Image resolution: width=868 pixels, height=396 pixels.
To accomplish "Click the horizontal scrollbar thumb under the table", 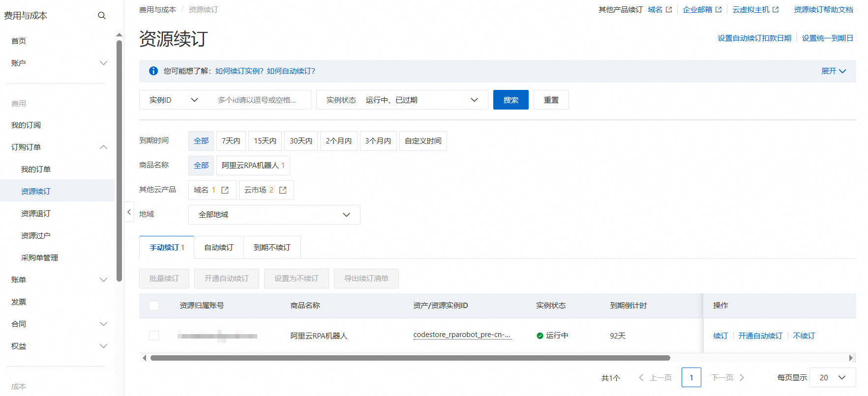I will 410,358.
